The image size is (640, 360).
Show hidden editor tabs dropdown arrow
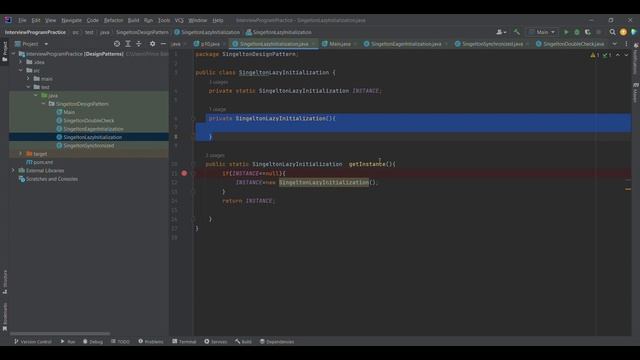(x=615, y=44)
